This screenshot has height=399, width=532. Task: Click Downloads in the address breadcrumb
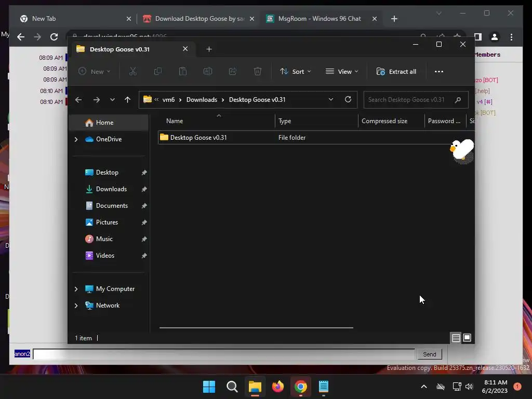click(202, 99)
